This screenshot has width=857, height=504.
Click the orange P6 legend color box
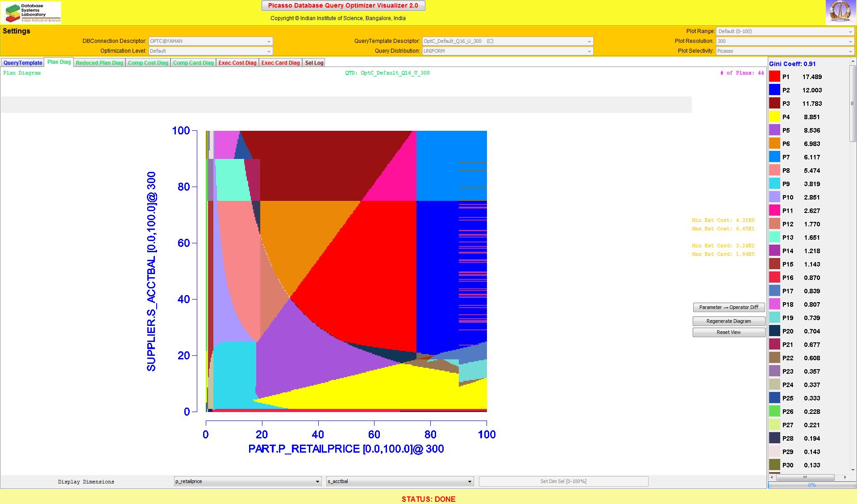pos(774,144)
